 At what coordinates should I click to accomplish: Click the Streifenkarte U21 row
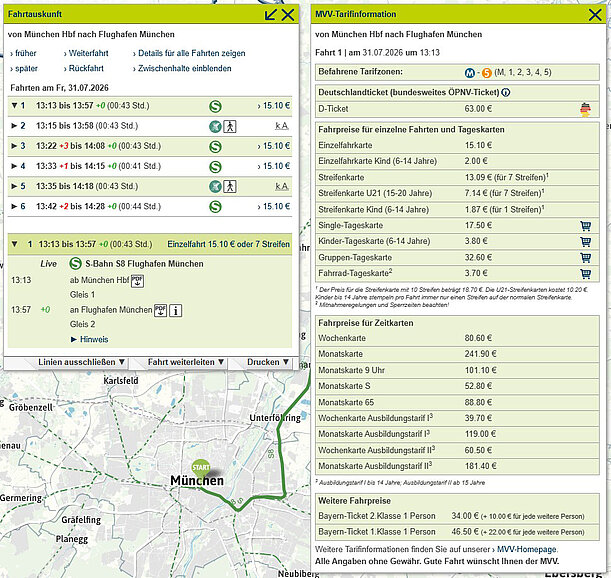click(x=457, y=193)
